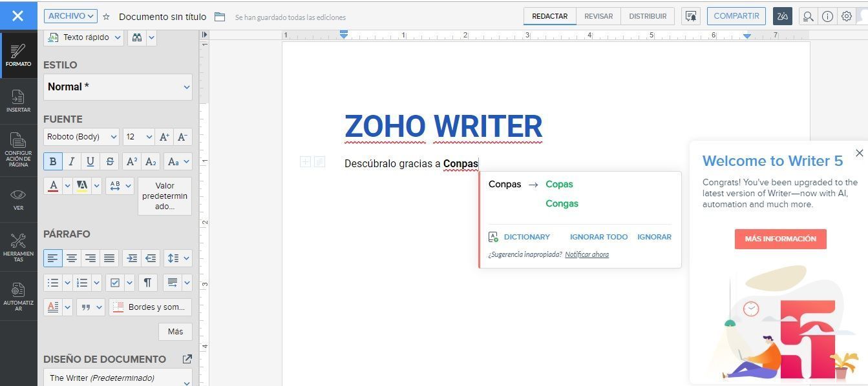Viewport: 868px width, 386px height.
Task: Click the Más button in Párrafo
Action: coord(175,332)
